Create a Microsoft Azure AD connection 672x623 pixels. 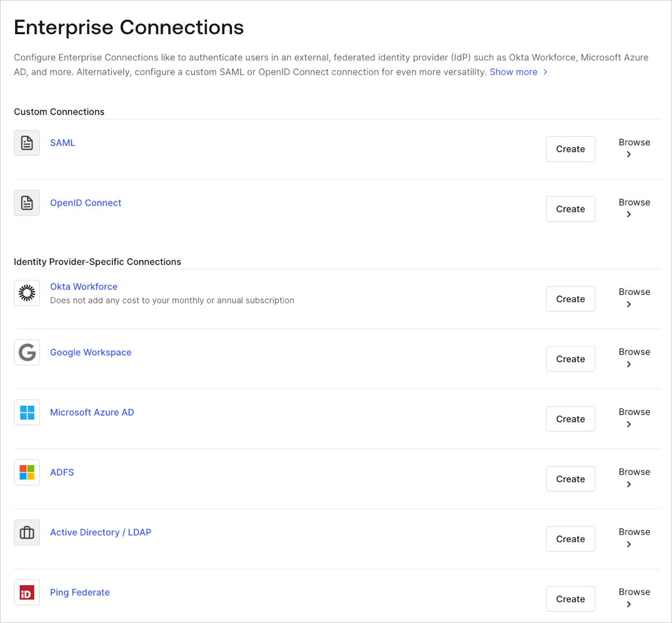point(570,418)
